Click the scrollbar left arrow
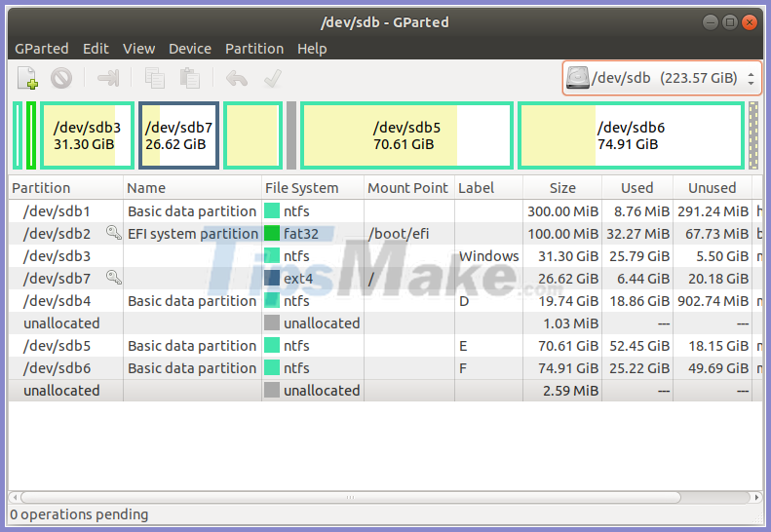The width and height of the screenshot is (771, 532). (15, 497)
